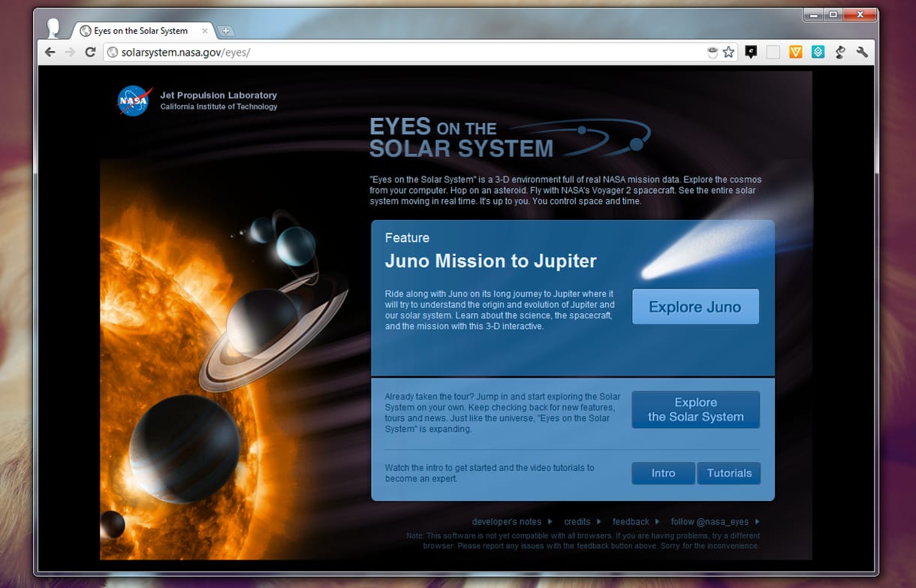Click the globe site icon in the address bar
The width and height of the screenshot is (916, 588).
[x=113, y=52]
